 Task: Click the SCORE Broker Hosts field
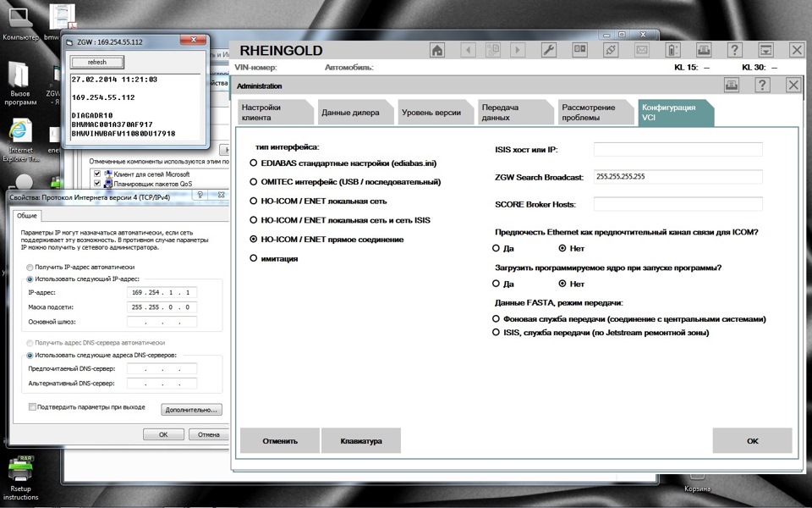click(678, 204)
